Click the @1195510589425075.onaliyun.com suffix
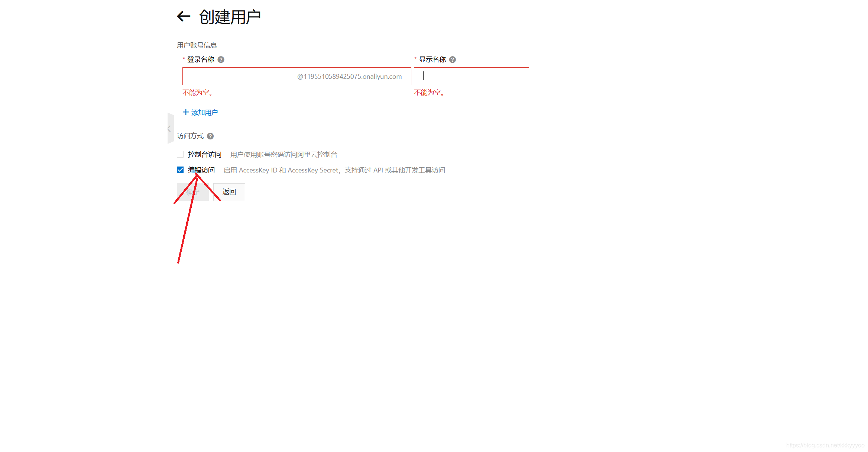The image size is (868, 452). 349,76
